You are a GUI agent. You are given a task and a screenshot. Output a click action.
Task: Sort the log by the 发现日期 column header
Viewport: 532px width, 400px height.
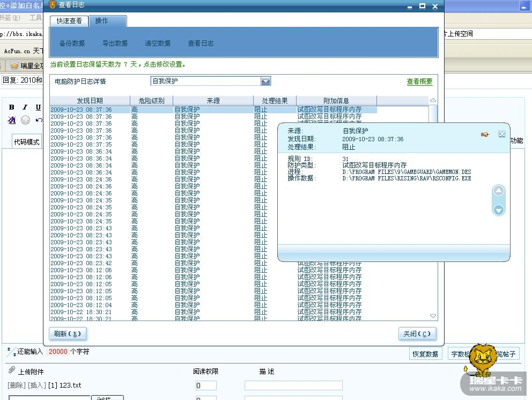pos(90,100)
